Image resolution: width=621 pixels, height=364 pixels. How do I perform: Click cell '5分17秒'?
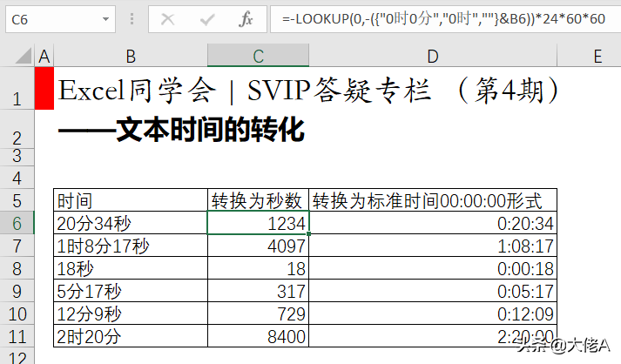131,290
